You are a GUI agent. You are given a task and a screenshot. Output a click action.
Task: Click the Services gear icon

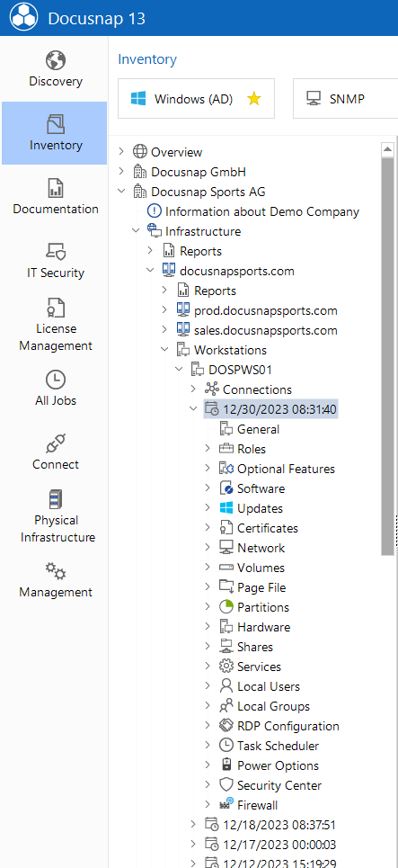pos(226,667)
